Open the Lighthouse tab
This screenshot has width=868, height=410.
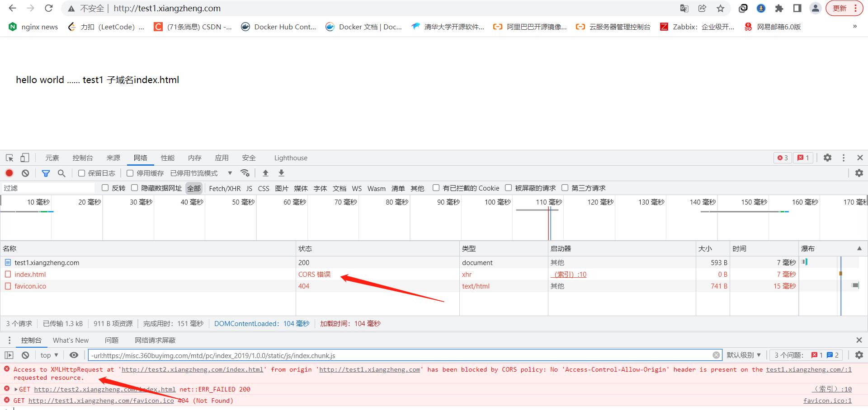(291, 158)
